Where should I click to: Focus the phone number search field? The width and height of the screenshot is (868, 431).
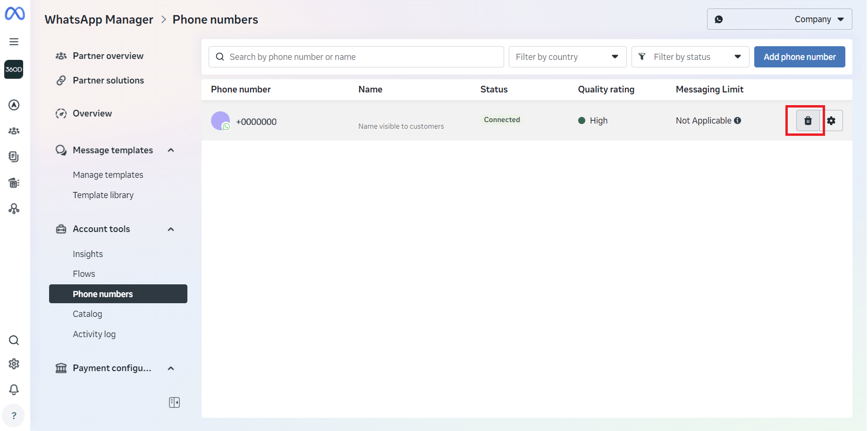[356, 57]
